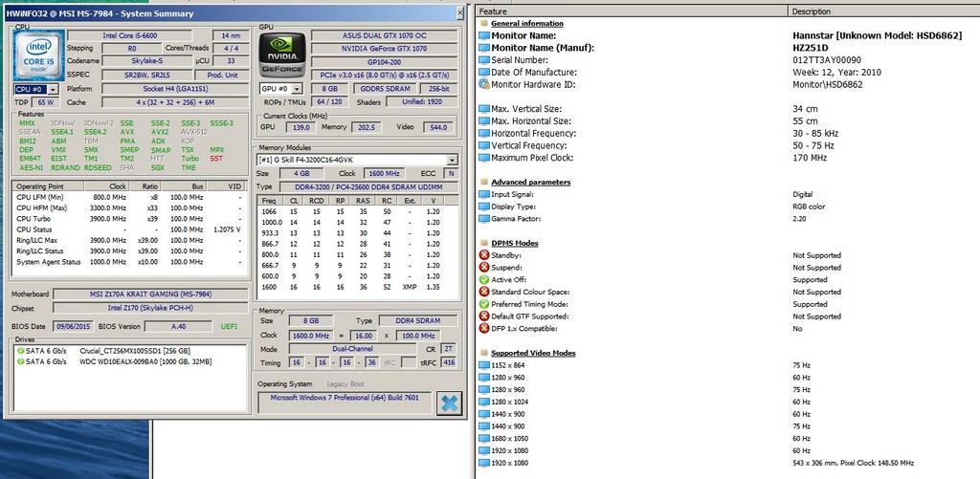
Task: Click the folder icon beside Supported Video Modes
Action: tap(484, 353)
